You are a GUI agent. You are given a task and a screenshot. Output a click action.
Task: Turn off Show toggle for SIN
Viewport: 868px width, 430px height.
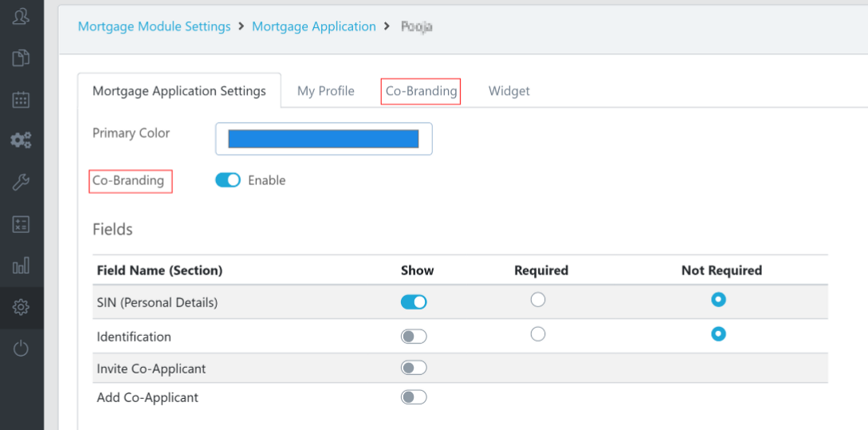click(414, 302)
